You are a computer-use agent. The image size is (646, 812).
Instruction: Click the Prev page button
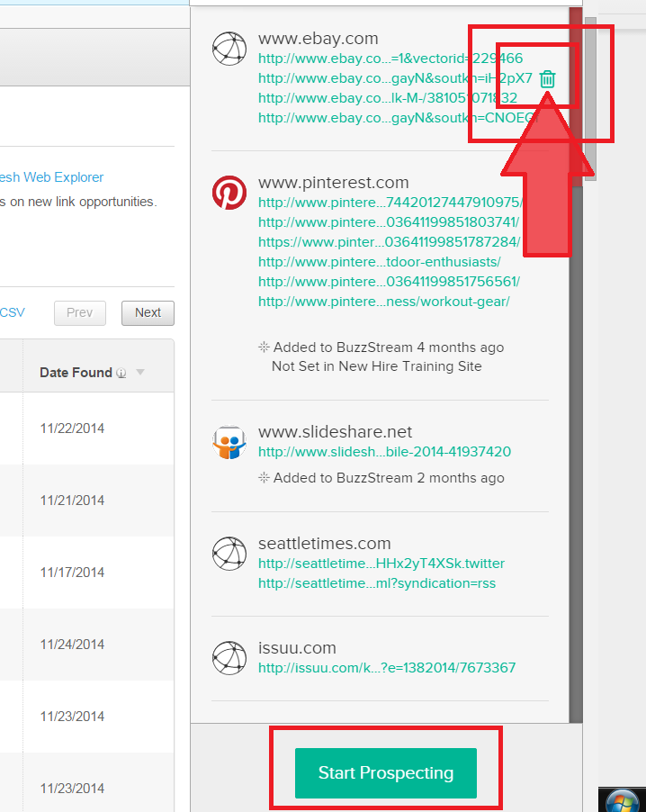[80, 312]
